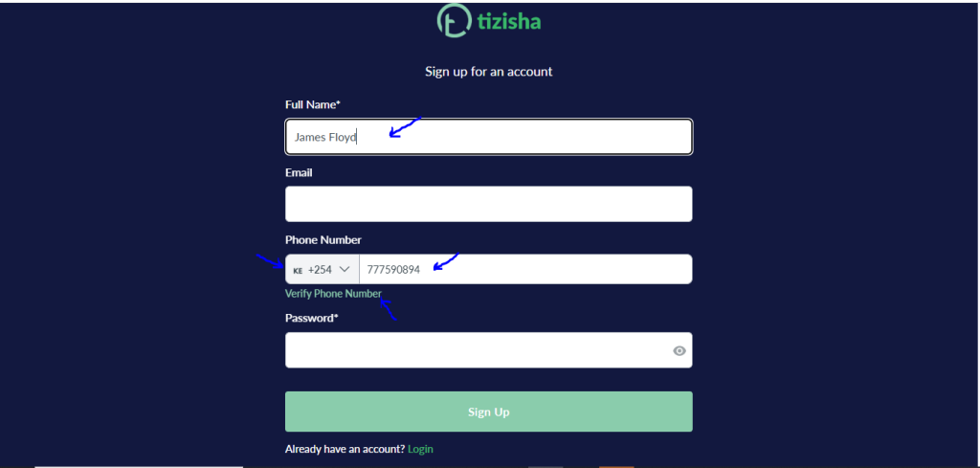Viewport: 980px width, 468px height.
Task: Show password with the eye icon
Action: tap(679, 350)
